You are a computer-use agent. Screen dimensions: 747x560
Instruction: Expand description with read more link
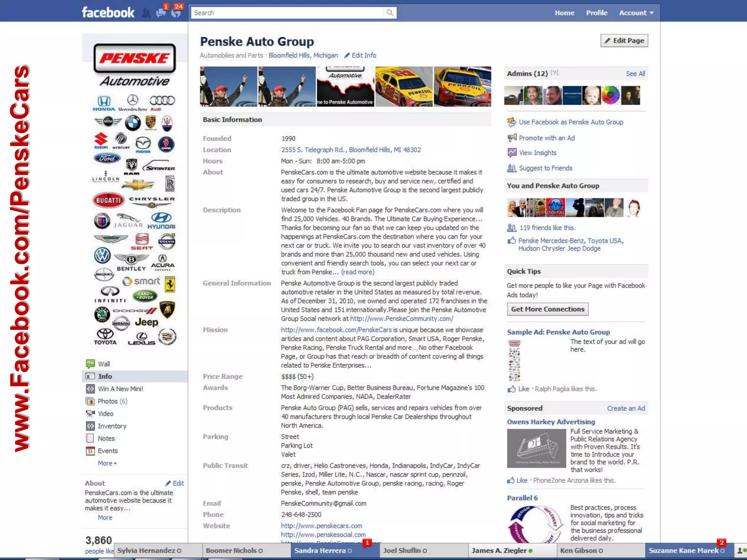357,272
